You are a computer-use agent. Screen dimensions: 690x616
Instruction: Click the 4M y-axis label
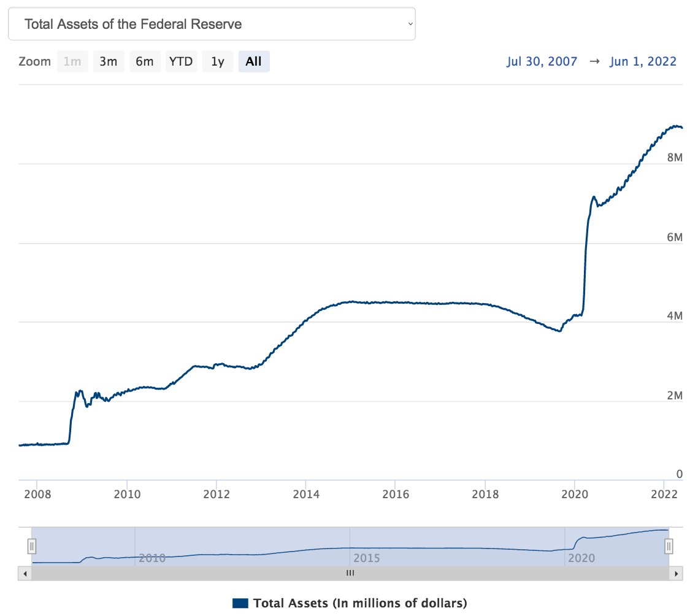coord(675,315)
